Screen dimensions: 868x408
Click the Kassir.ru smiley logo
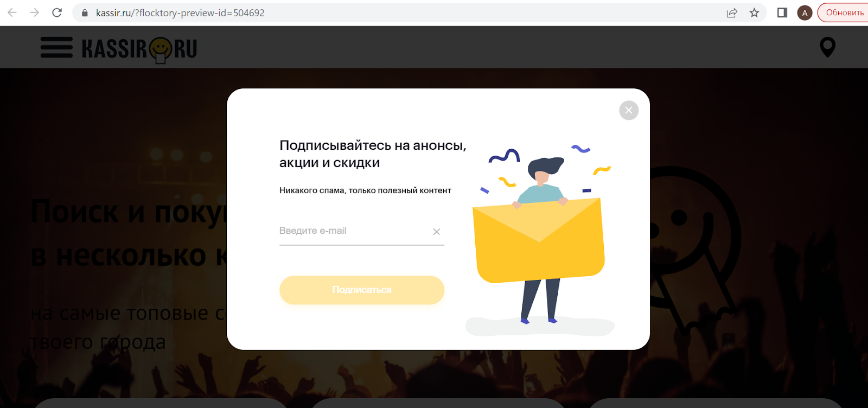pos(139,50)
